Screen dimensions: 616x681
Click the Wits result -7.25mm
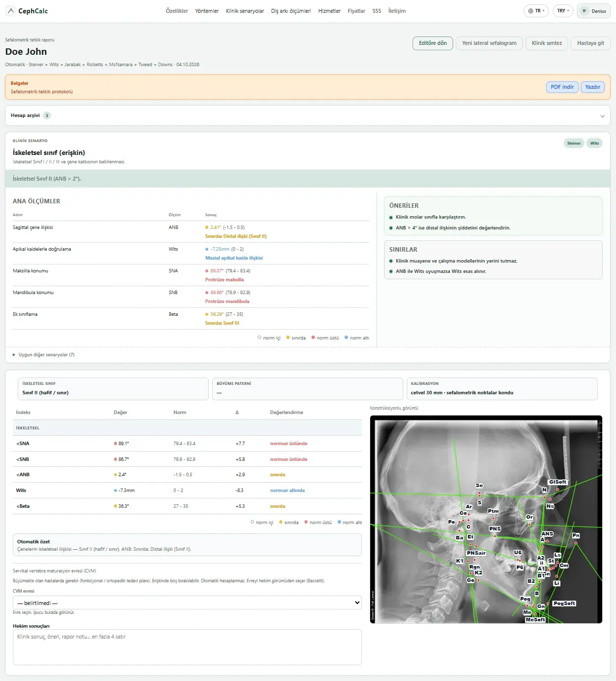coord(220,249)
